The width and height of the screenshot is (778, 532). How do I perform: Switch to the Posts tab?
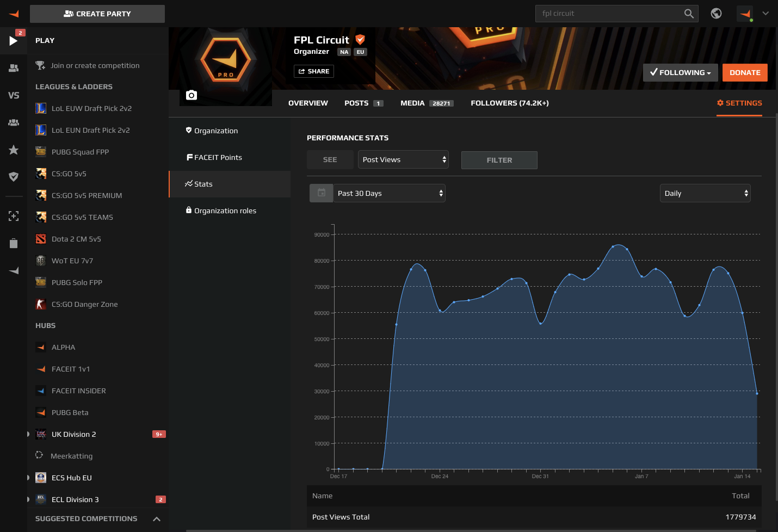click(x=364, y=103)
